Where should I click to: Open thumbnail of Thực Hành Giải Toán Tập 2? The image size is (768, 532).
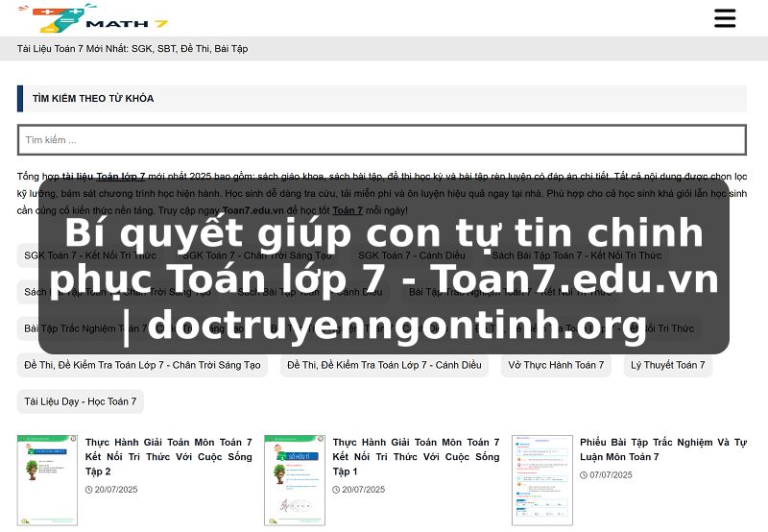[x=47, y=480]
